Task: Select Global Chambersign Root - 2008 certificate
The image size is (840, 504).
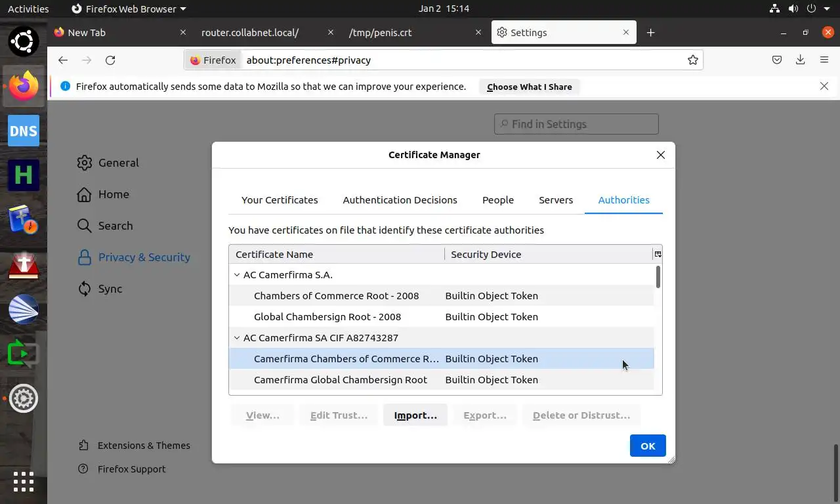Action: 327,317
